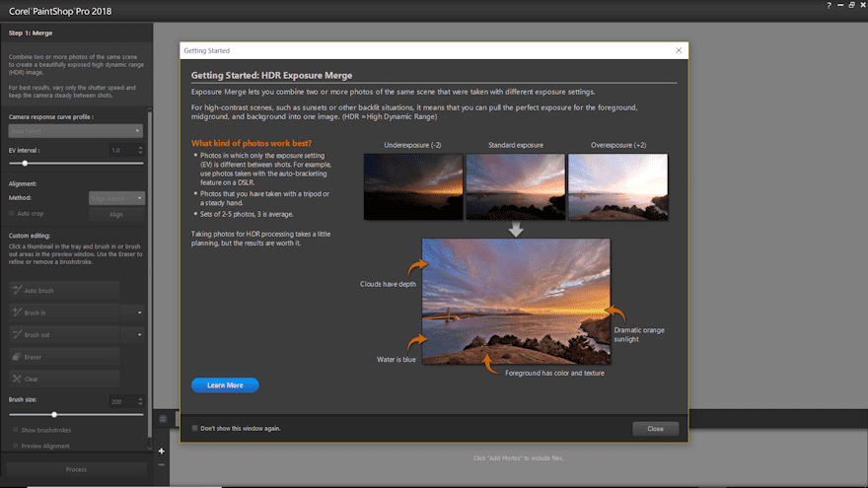Check "Don't show this window again"
The image size is (868, 488).
point(195,429)
